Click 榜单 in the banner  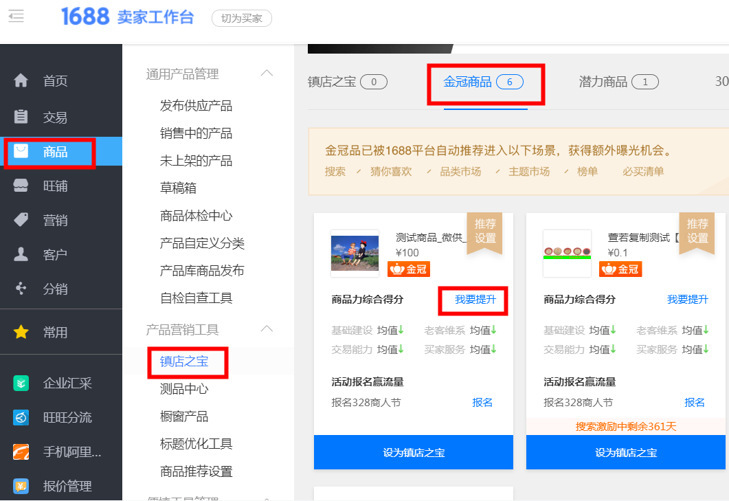click(587, 171)
